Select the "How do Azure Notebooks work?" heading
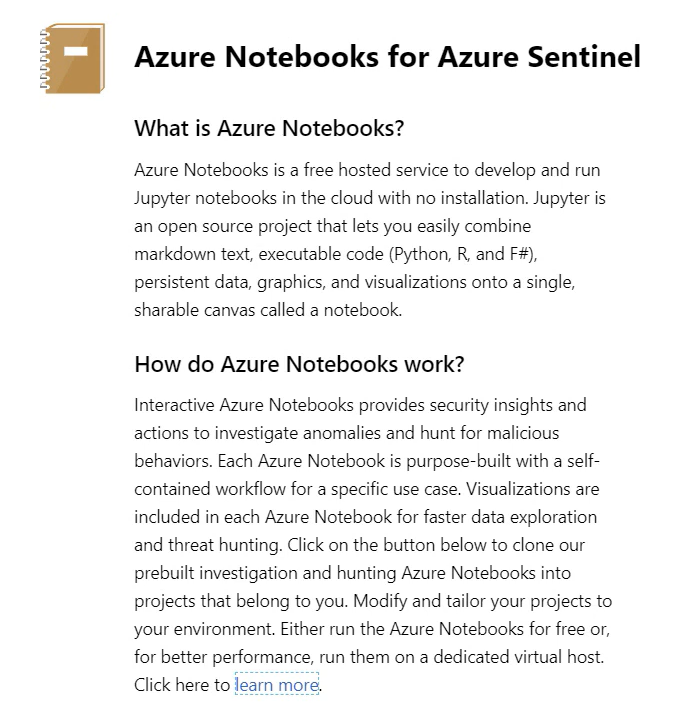The height and width of the screenshot is (716, 676). click(x=299, y=364)
